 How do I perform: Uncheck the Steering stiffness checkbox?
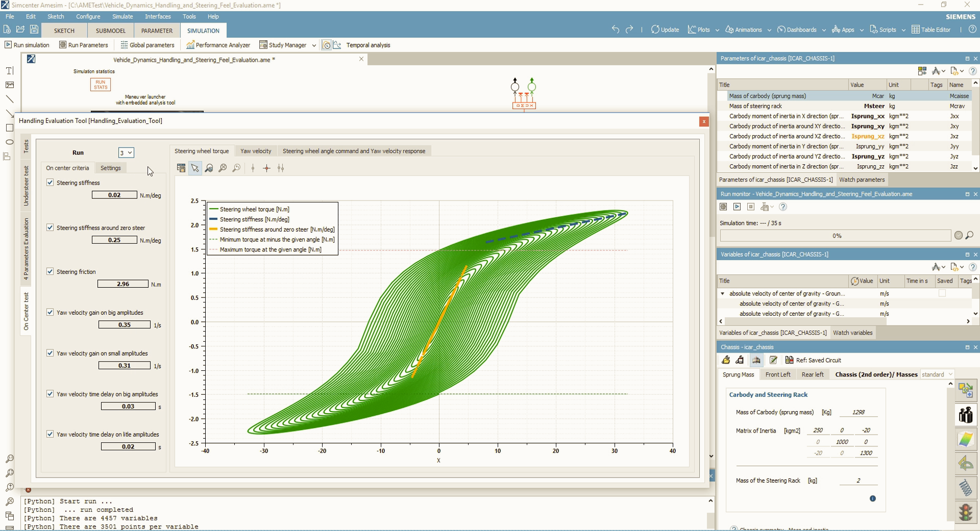[x=50, y=183]
